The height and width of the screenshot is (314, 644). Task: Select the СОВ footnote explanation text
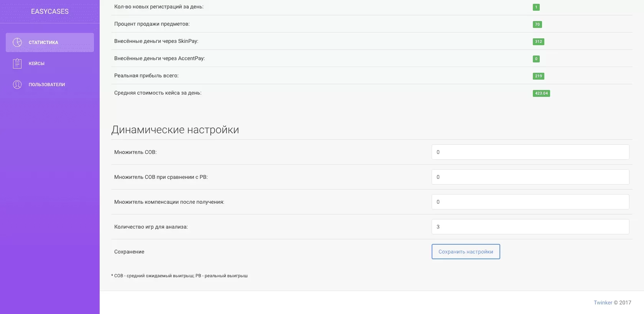coord(179,276)
